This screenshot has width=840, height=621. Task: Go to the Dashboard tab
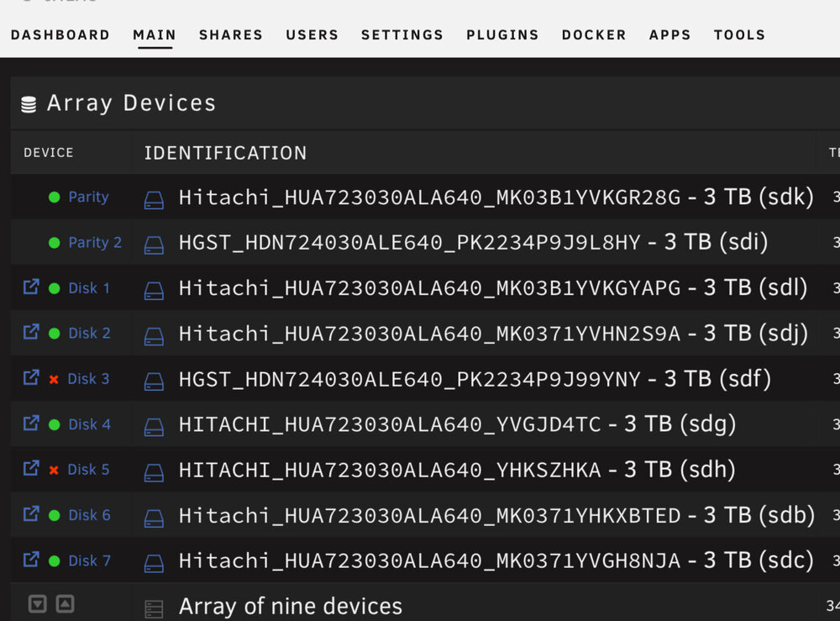[60, 34]
